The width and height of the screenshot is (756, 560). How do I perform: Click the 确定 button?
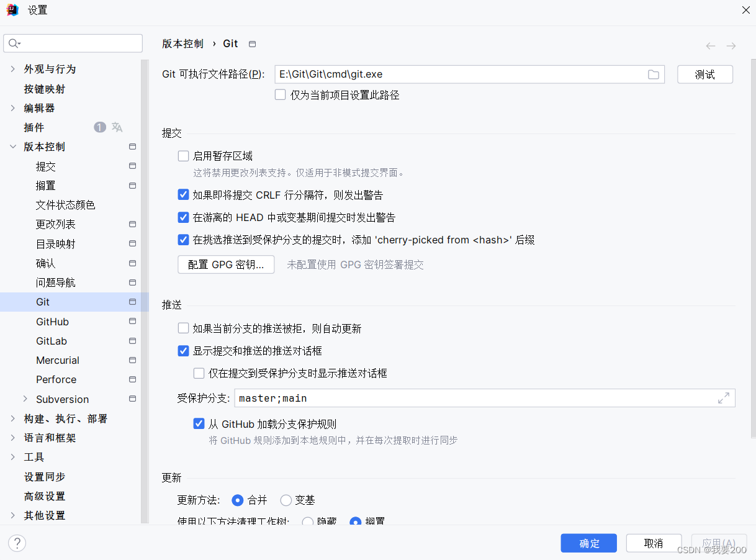[589, 543]
